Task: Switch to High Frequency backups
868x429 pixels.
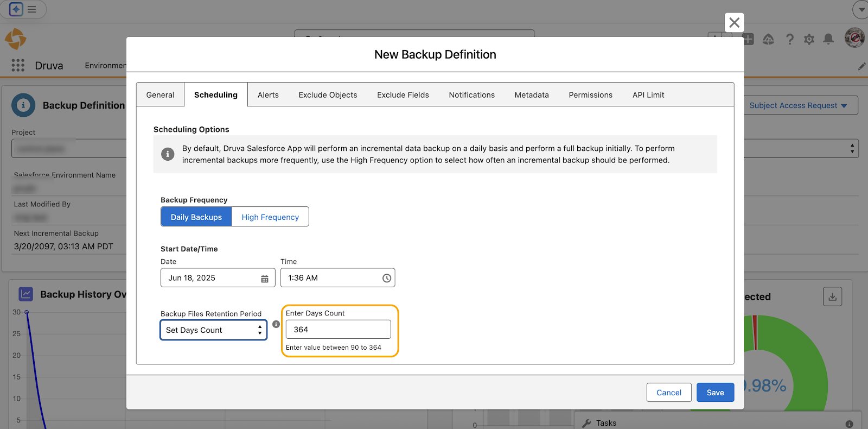Action: [270, 217]
